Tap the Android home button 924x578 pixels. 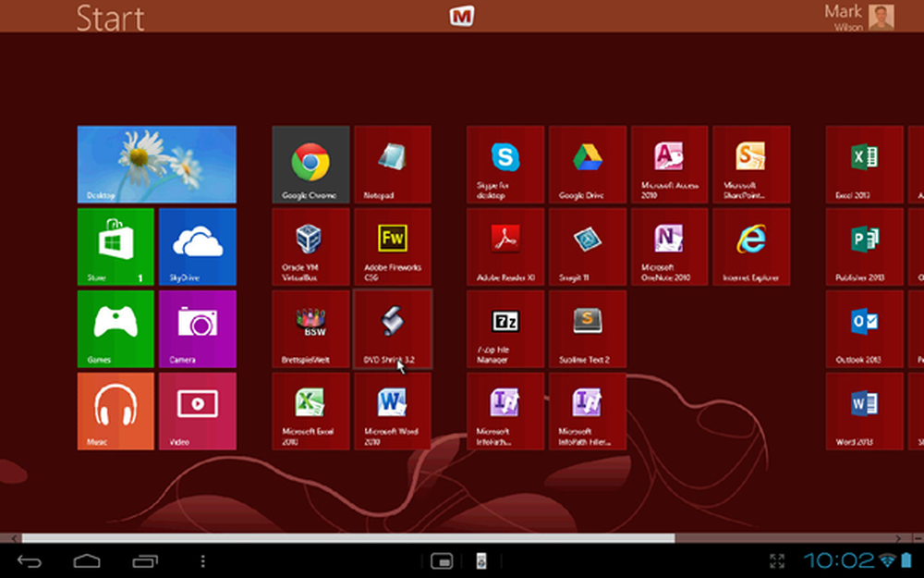click(87, 561)
